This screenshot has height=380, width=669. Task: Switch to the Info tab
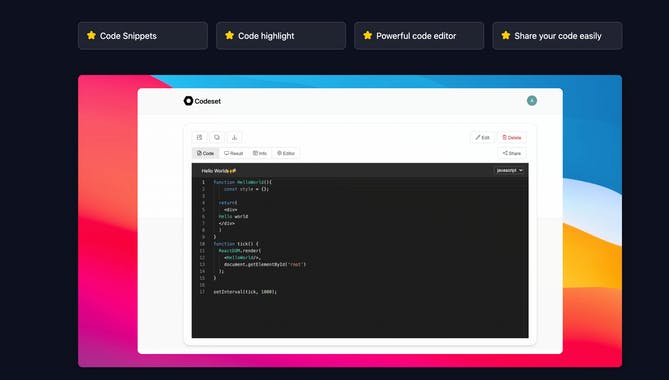(x=260, y=153)
